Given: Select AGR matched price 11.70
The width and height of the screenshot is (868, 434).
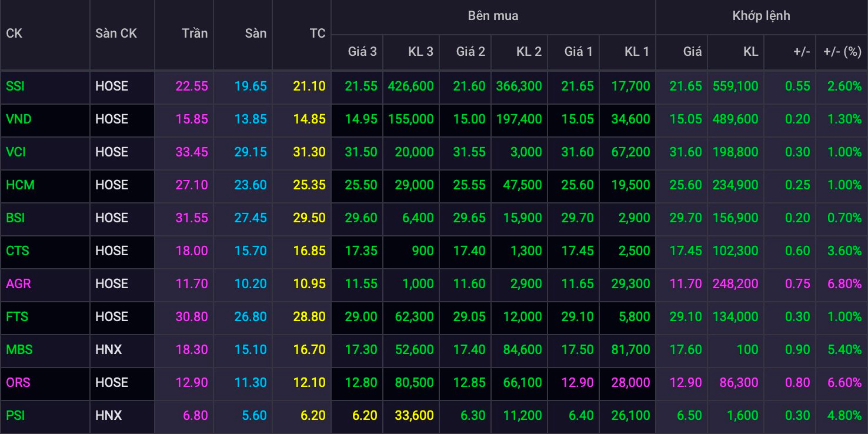Looking at the screenshot, I should point(686,284).
